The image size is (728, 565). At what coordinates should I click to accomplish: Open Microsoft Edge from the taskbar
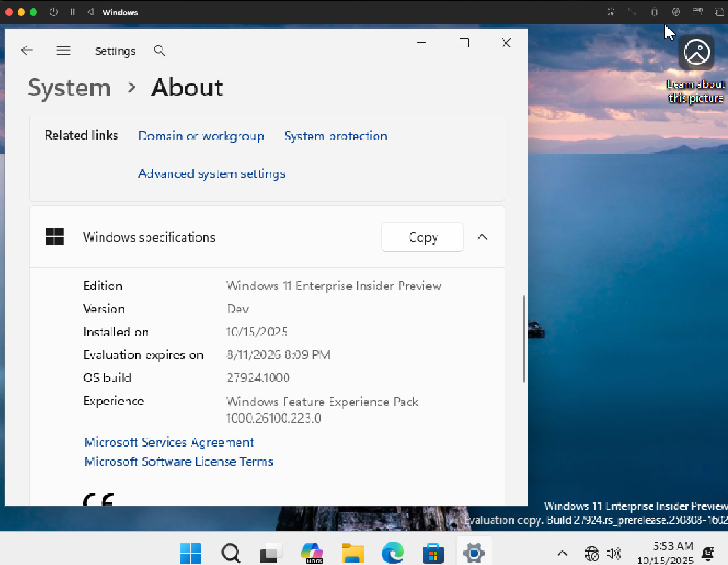393,553
